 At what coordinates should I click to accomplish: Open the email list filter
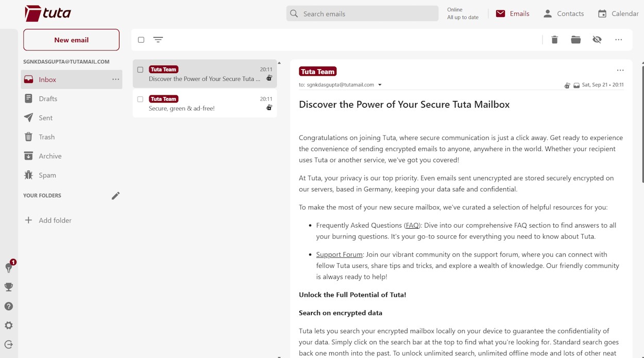[x=158, y=40]
